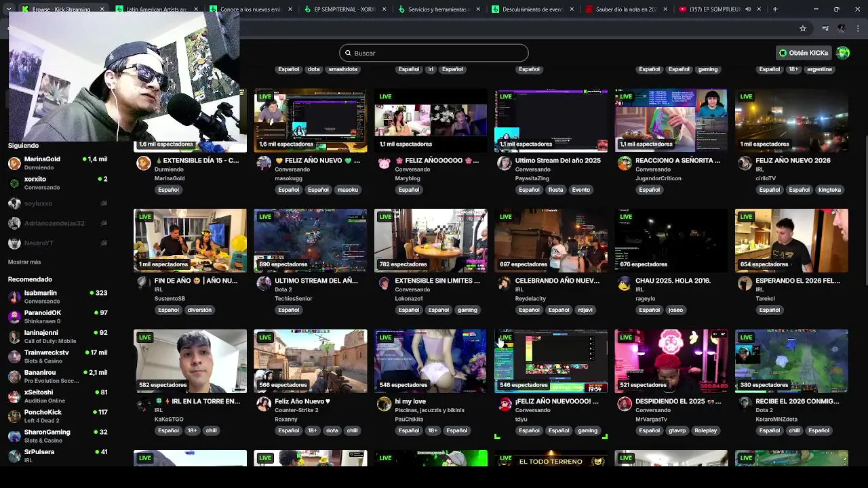This screenshot has height=488, width=868.
Task: Open rageylo streamer avatar
Action: pyautogui.click(x=625, y=283)
